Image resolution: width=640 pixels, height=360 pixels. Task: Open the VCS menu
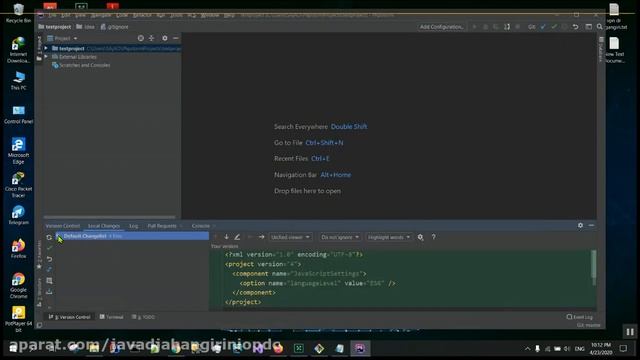point(192,15)
